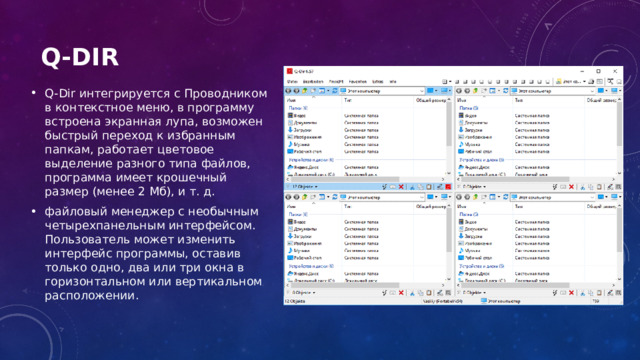Click Forward arrow in bottom-right pane
The width and height of the screenshot is (640, 360).
(467, 197)
